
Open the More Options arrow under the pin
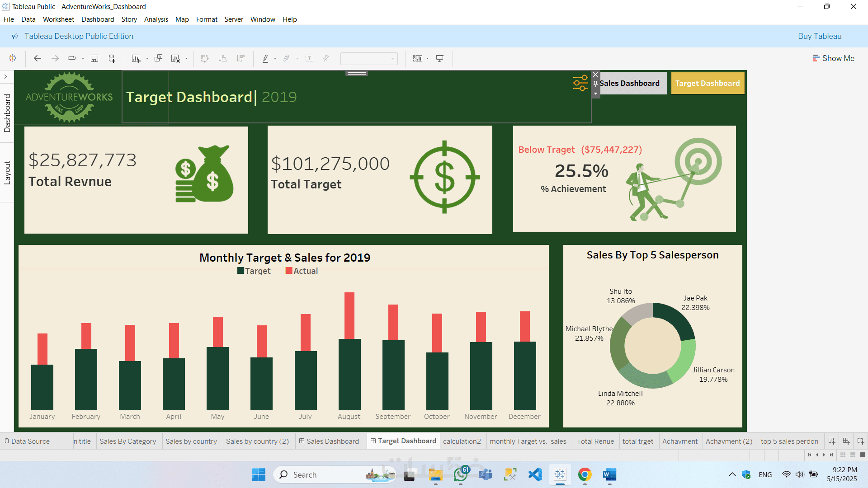595,94
